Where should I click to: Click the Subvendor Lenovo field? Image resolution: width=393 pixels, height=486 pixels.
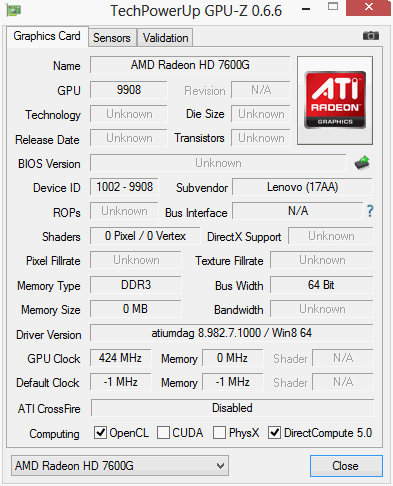tap(302, 187)
